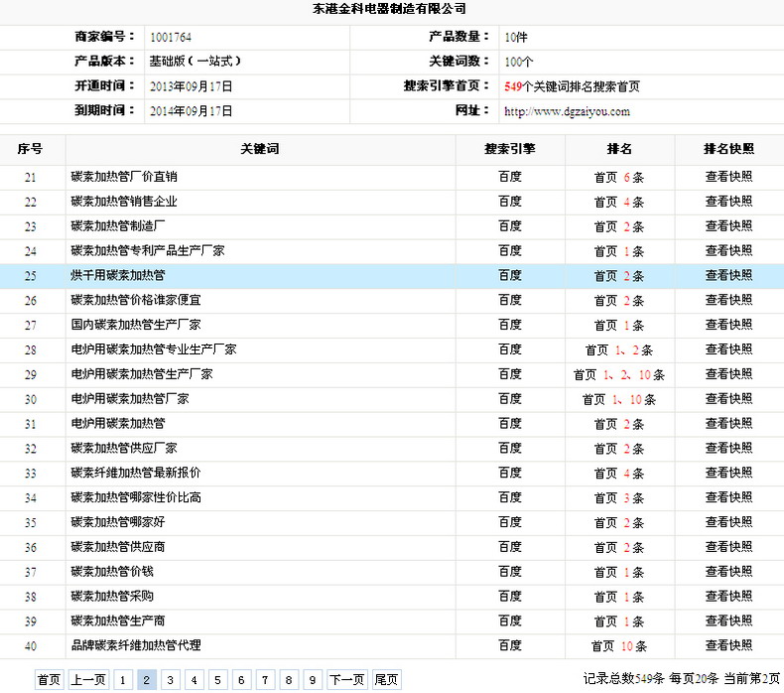View 查看快照 for row 36
The width and height of the screenshot is (784, 693).
tap(728, 547)
